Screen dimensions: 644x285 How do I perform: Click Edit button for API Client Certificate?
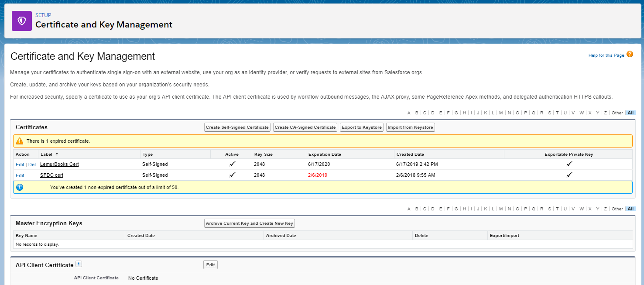pyautogui.click(x=210, y=265)
